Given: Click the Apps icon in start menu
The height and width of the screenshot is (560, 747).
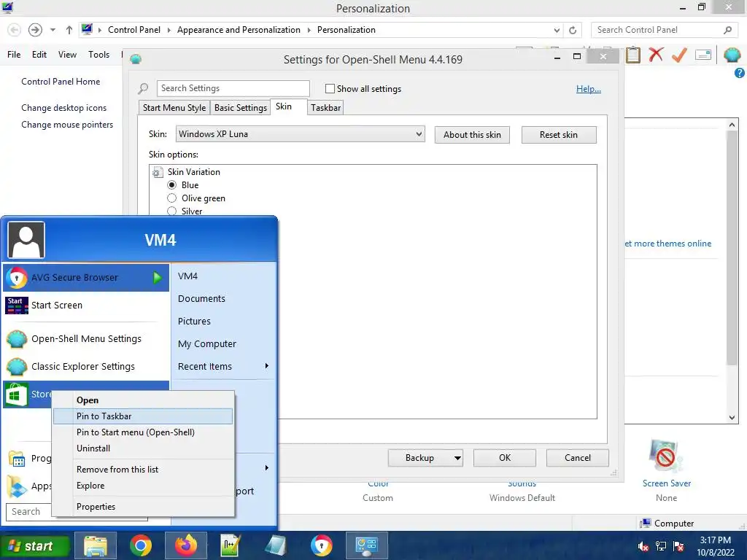Looking at the screenshot, I should tap(18, 486).
